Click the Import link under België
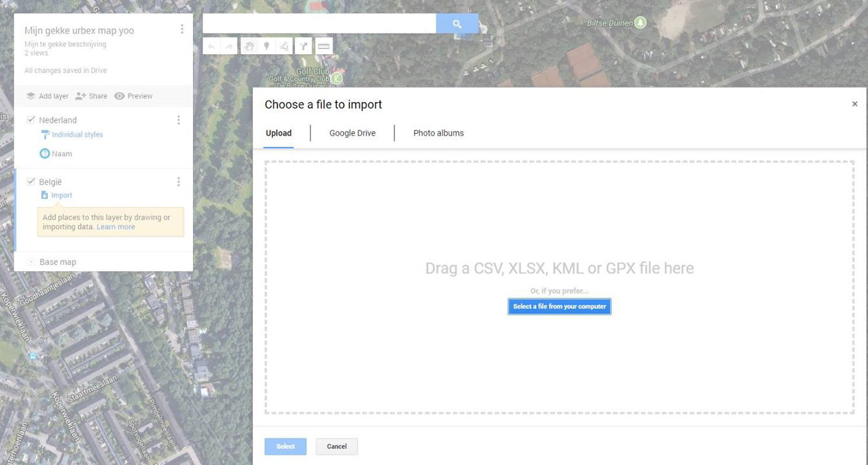Viewport: 868px width, 465px height. tap(62, 195)
